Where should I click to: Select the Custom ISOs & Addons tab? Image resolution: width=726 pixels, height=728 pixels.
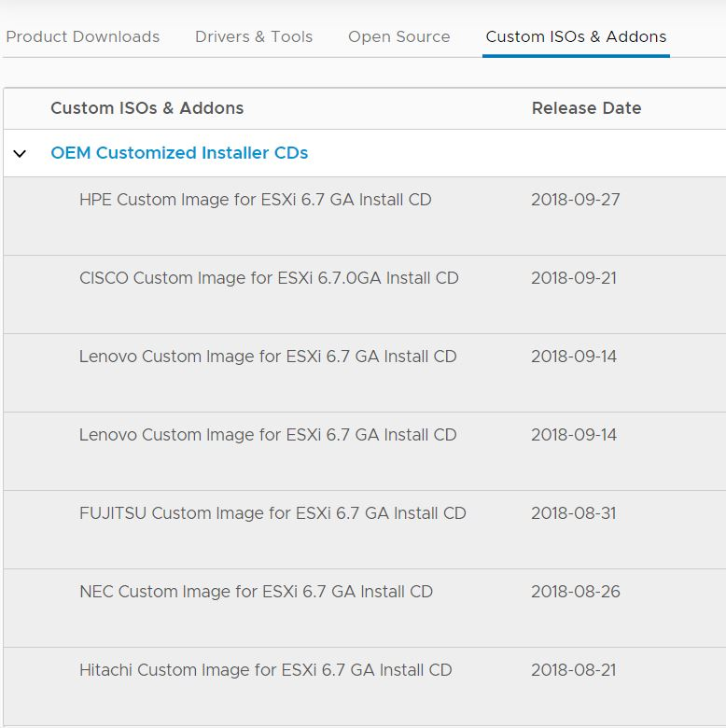coord(576,36)
